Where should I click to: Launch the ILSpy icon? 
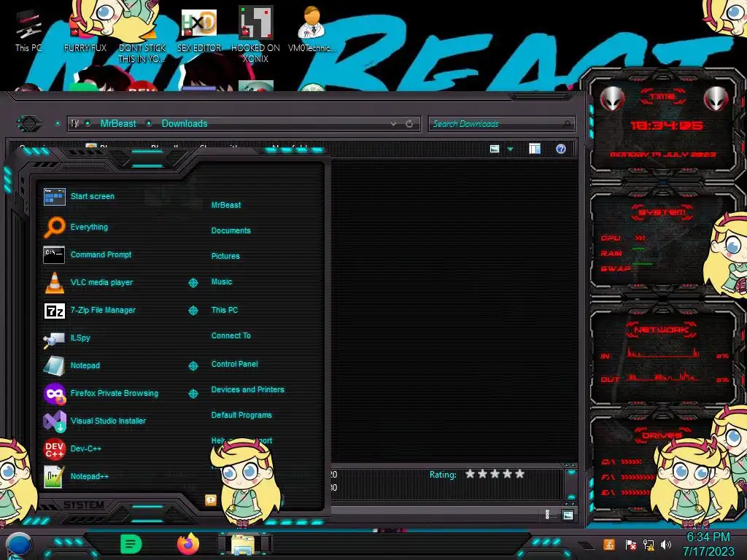coord(54,339)
